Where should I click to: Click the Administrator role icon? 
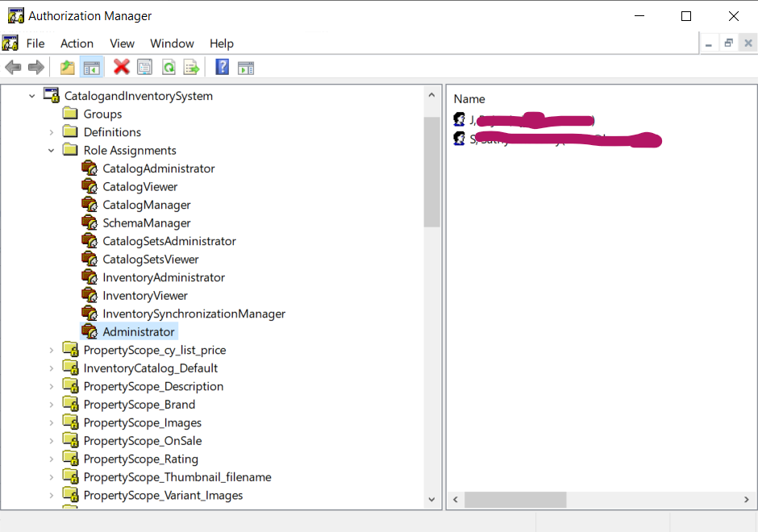click(x=90, y=331)
